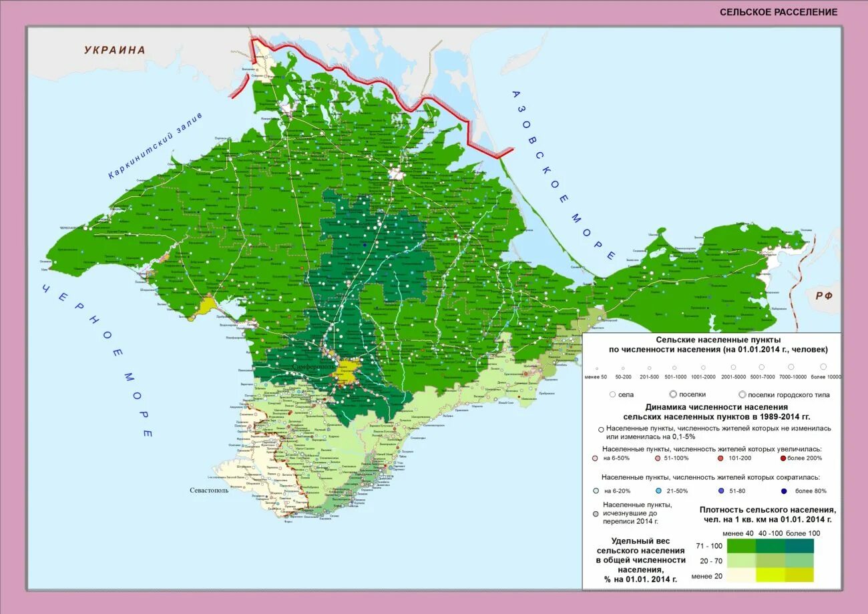Click the blue "51-80" decline dot
This screenshot has width=868, height=614.
(x=722, y=491)
